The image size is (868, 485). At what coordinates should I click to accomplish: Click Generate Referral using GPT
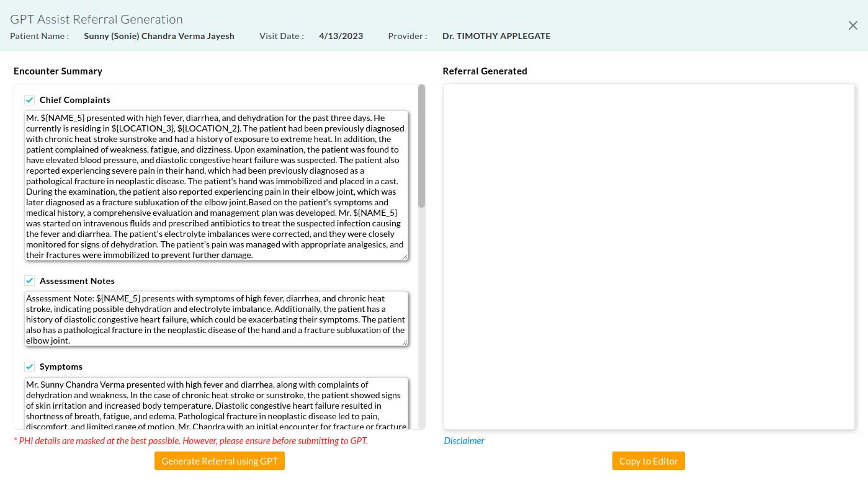(x=219, y=461)
